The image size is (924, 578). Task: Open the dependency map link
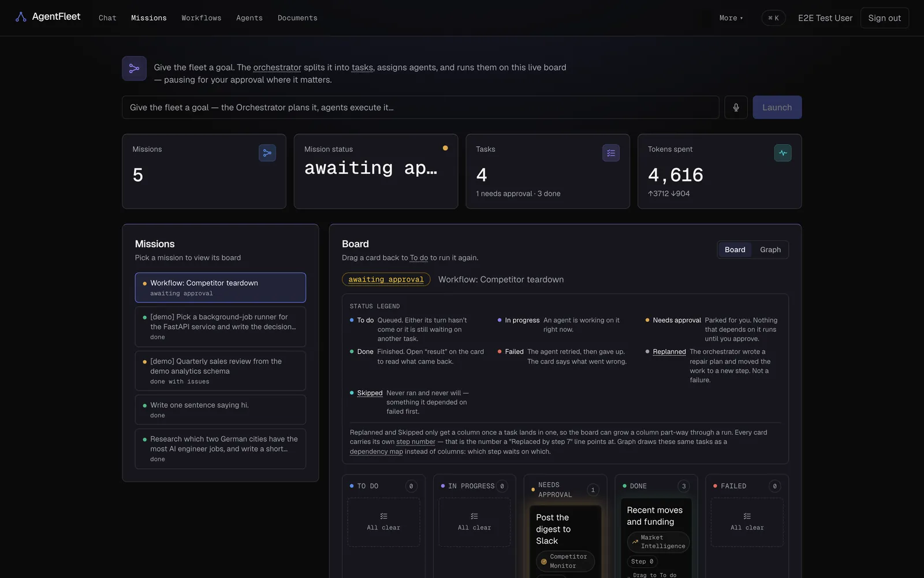(x=376, y=451)
